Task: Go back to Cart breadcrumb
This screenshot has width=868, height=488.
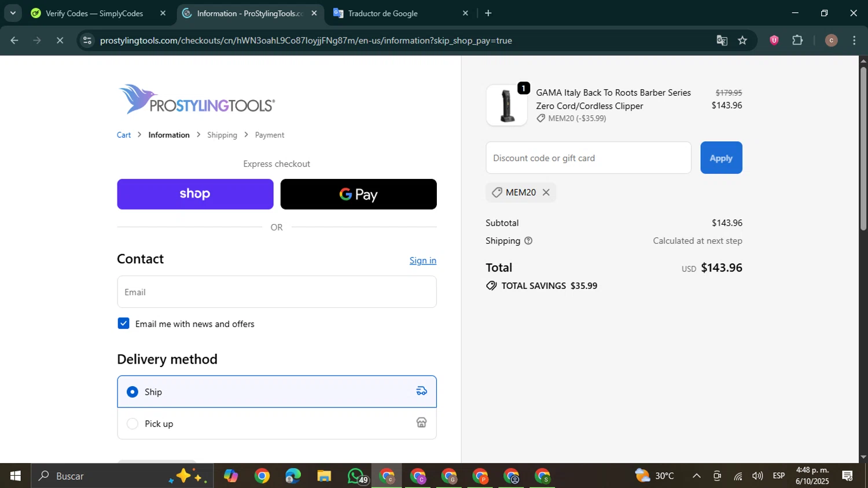Action: click(124, 135)
